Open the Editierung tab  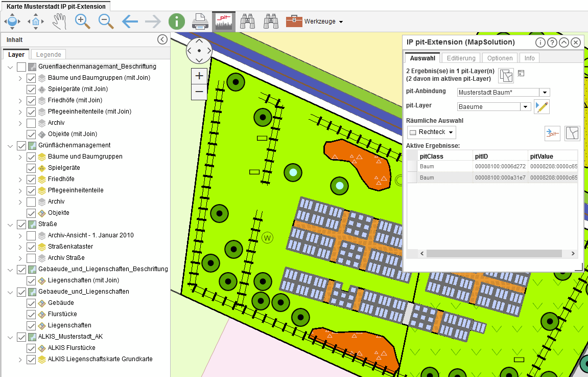click(461, 58)
